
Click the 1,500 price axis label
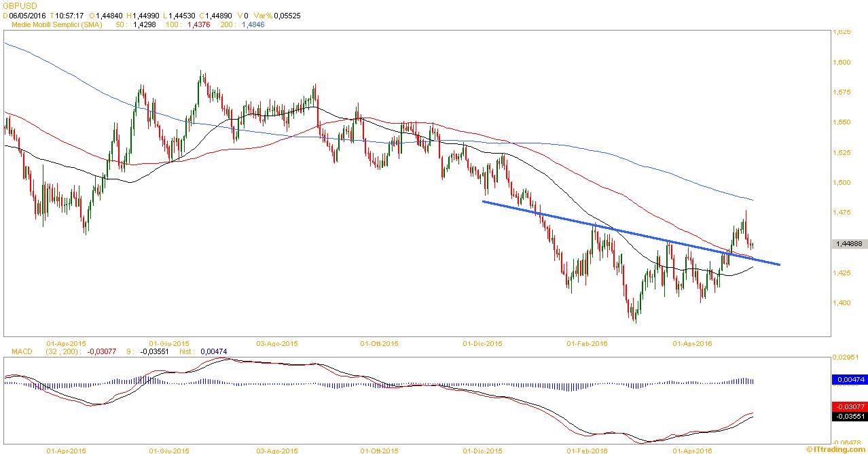click(x=843, y=183)
